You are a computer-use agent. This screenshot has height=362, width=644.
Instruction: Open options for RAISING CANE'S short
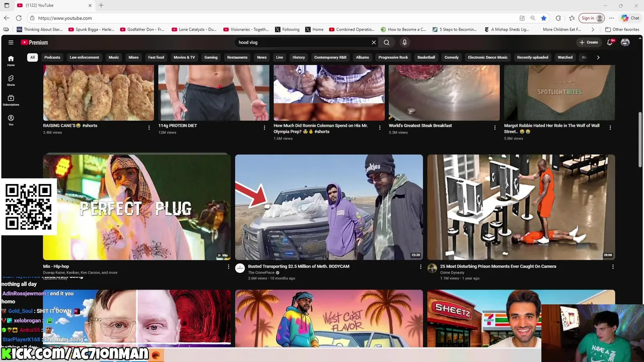point(149,128)
